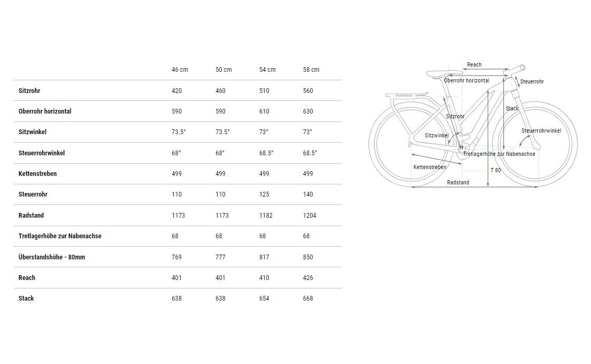Click the Sitzrohr value 420
The image size is (591, 364).
[177, 91]
